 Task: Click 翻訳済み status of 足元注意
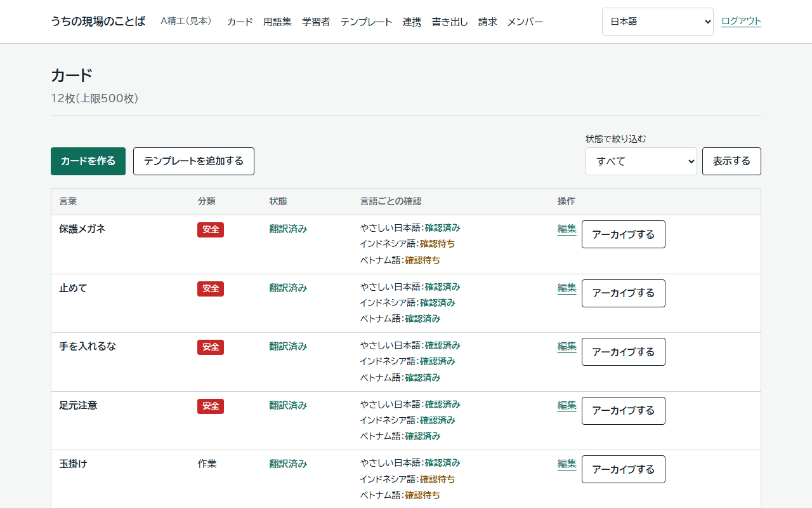288,405
